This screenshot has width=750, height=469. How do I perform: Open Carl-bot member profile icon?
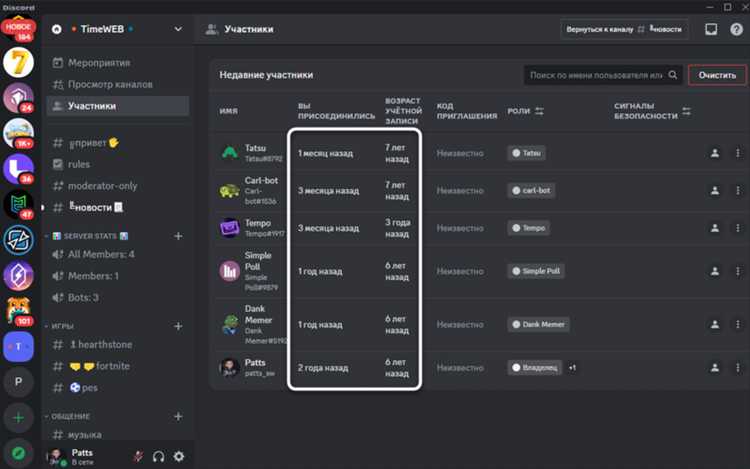click(x=715, y=190)
